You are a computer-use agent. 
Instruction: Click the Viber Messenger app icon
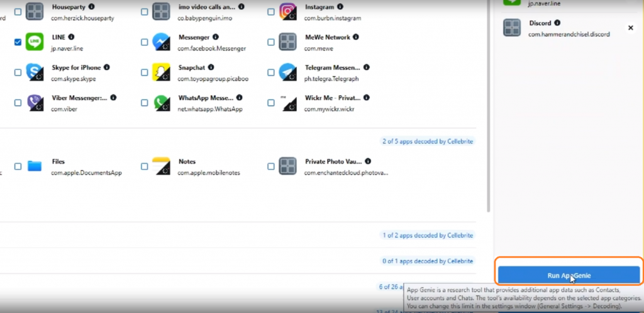[35, 103]
